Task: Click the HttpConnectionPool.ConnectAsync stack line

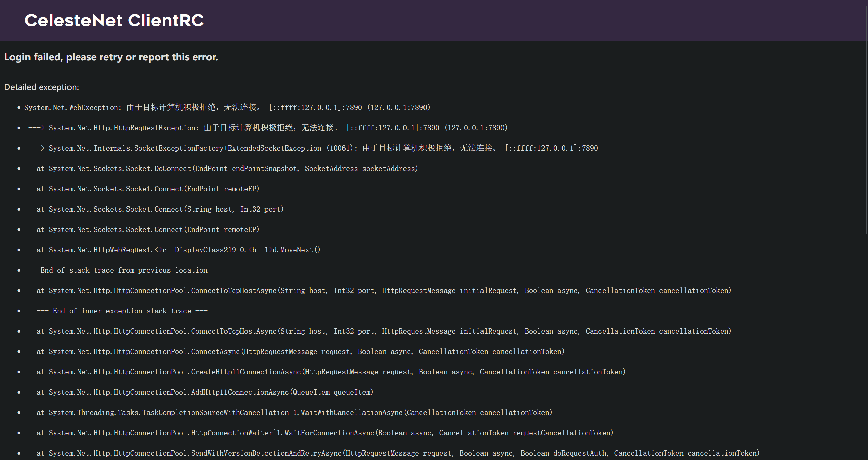Action: point(300,352)
